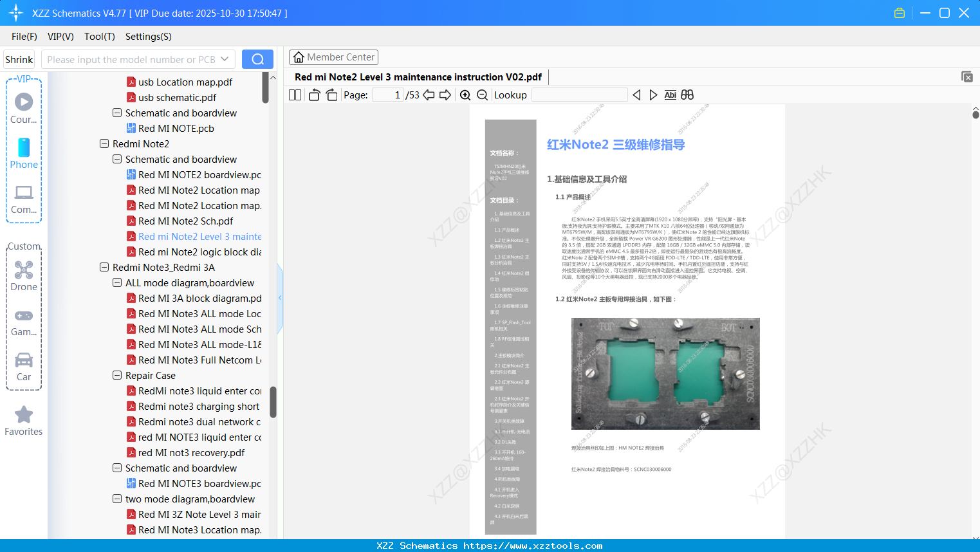The width and height of the screenshot is (980, 552).
Task: Open the Tool(T) menu
Action: (x=99, y=37)
